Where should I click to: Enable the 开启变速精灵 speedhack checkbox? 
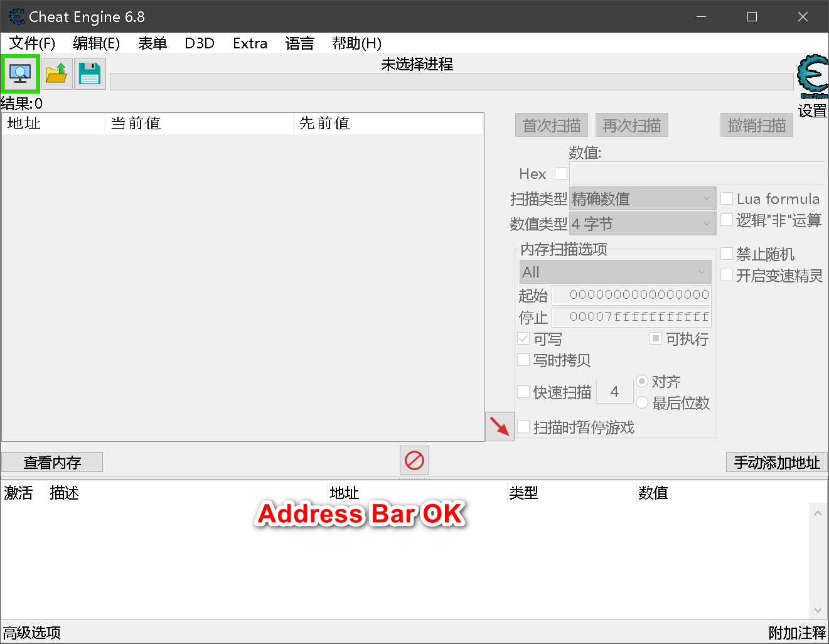click(x=727, y=275)
